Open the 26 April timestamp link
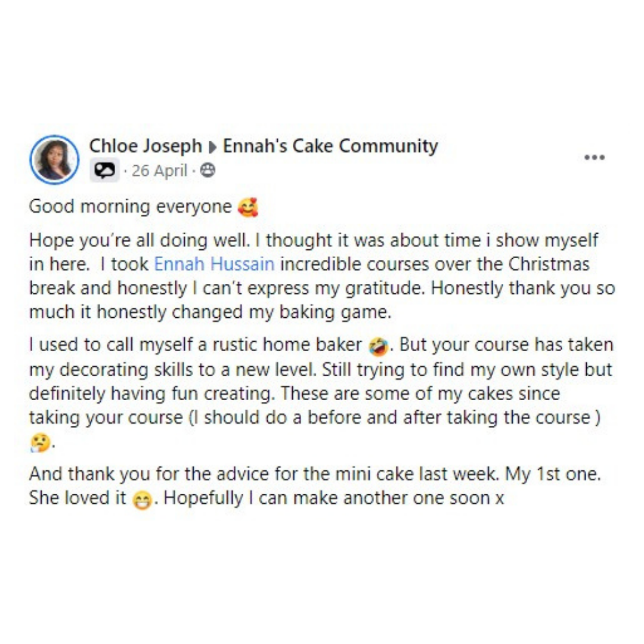The height and width of the screenshot is (644, 644). [x=159, y=171]
